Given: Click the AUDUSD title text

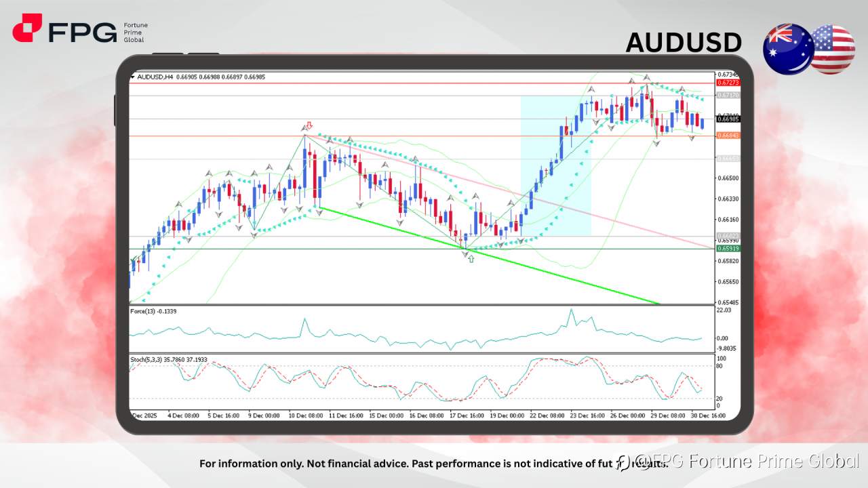Looking at the screenshot, I should click(684, 43).
